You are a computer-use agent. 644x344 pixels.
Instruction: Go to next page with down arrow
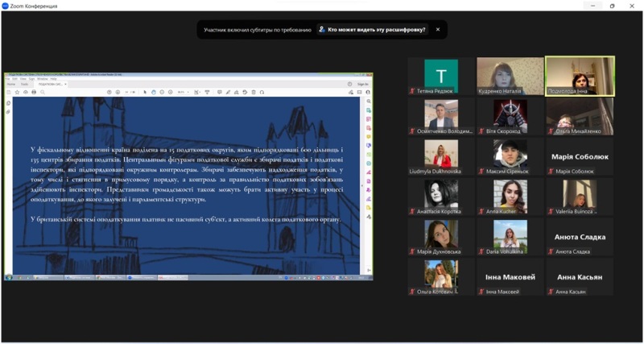(118, 92)
